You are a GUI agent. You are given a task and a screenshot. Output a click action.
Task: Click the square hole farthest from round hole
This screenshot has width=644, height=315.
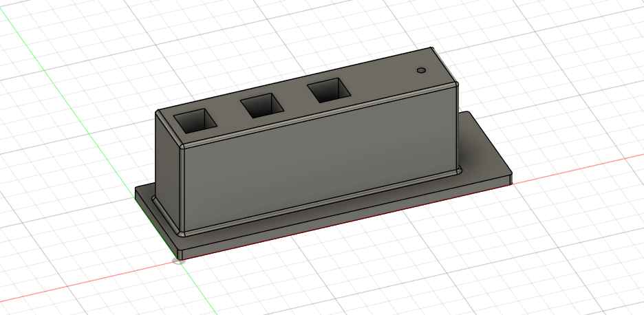click(195, 121)
